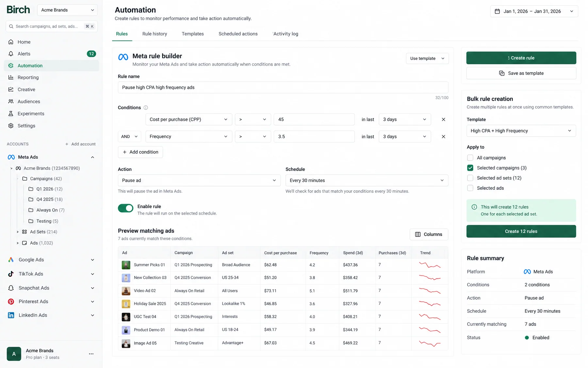588x368 pixels.
Task: Click the Google Ads logo icon
Action: point(11,260)
